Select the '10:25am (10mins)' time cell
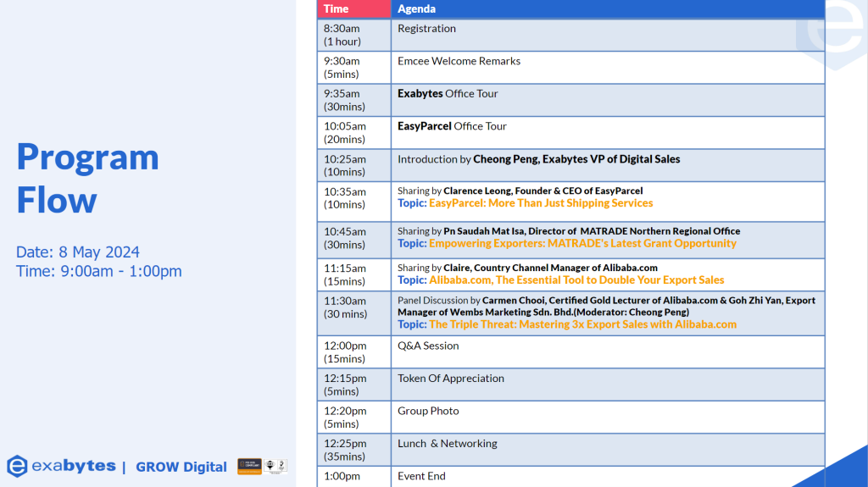The image size is (868, 487). tap(353, 165)
